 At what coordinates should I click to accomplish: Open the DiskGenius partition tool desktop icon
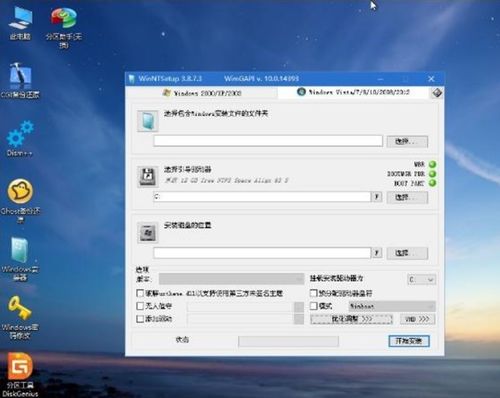click(x=20, y=374)
